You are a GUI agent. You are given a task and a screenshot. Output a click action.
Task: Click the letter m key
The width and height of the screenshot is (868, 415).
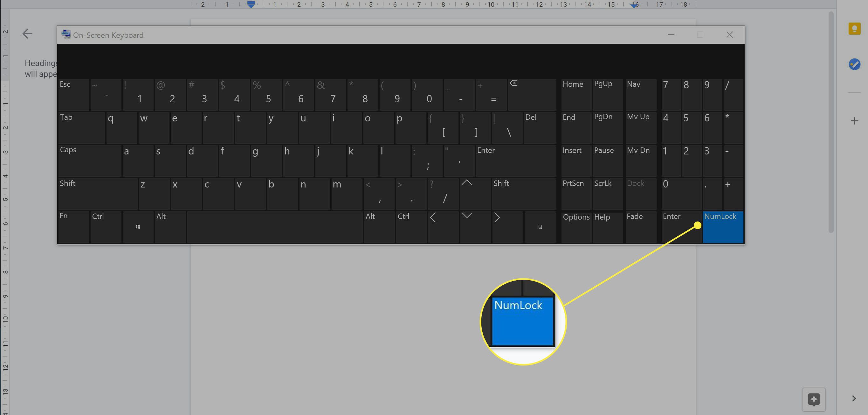point(347,194)
